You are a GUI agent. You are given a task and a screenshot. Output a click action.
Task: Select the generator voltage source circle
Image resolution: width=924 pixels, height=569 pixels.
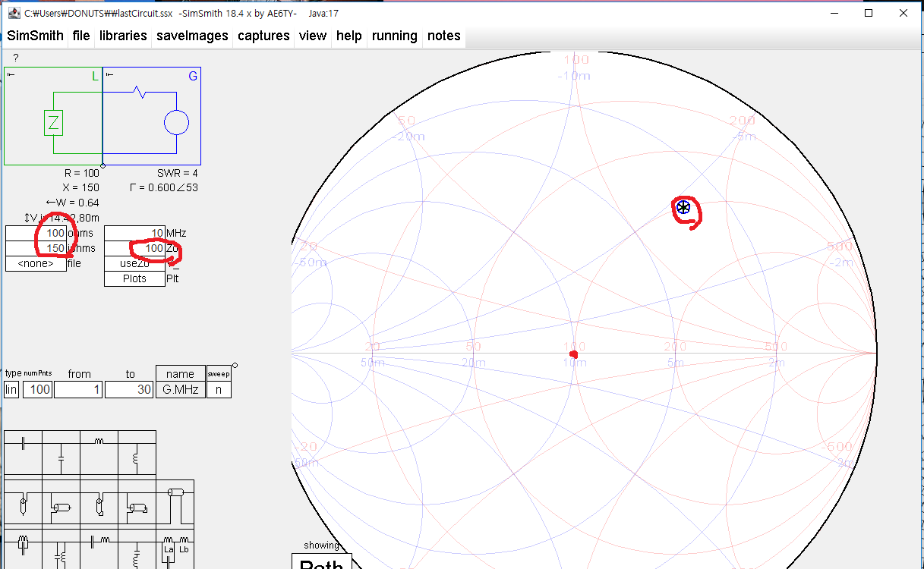[x=176, y=123]
